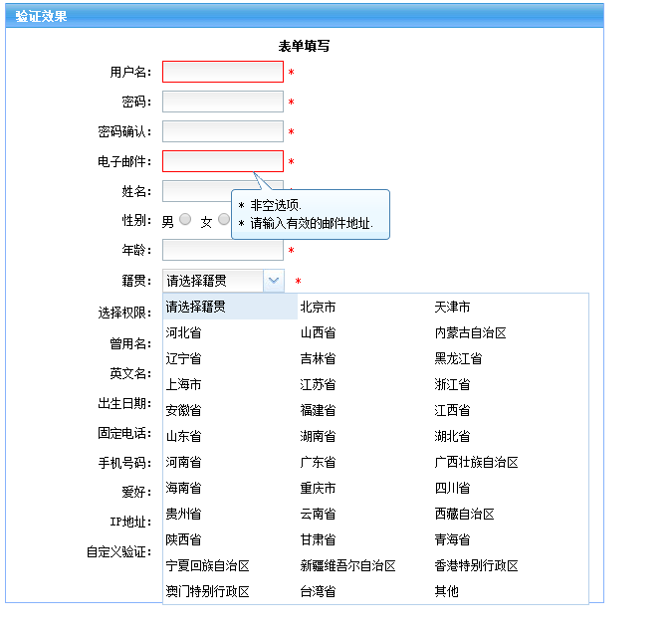Viewport: 672px width, 632px height.
Task: Click the 爱好 label
Action: coord(136,492)
